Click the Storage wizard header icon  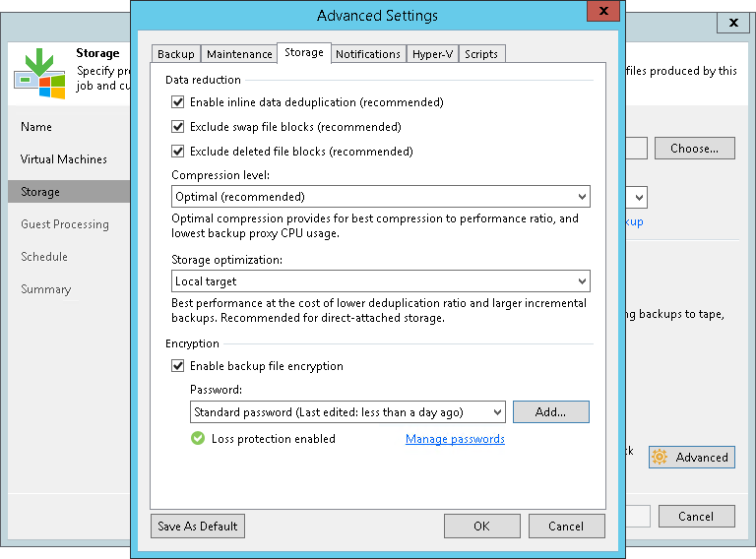[39, 72]
